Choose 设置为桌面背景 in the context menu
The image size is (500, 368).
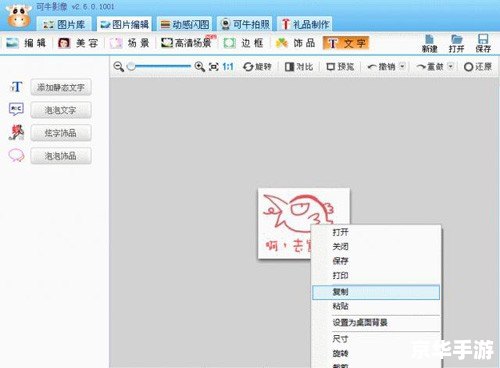pos(376,323)
